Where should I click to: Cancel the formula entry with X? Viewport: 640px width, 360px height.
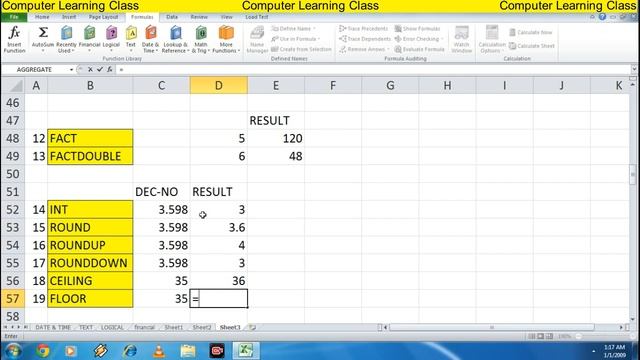(90, 69)
